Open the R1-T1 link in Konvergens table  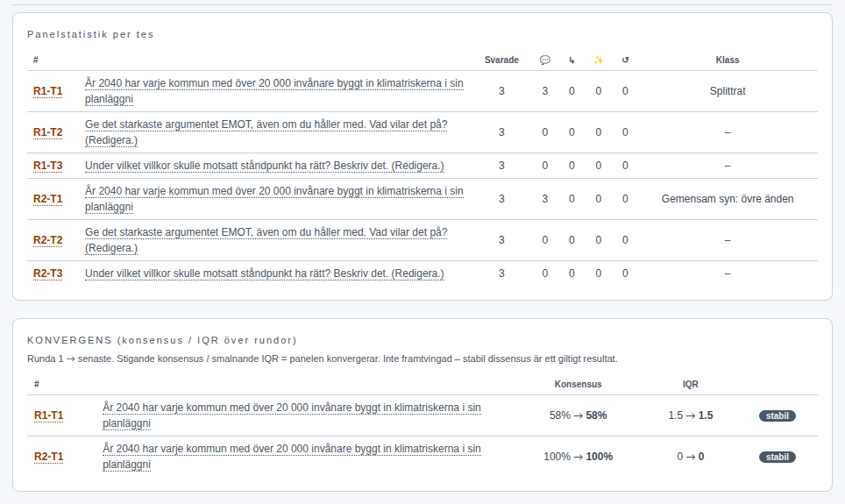point(48,415)
